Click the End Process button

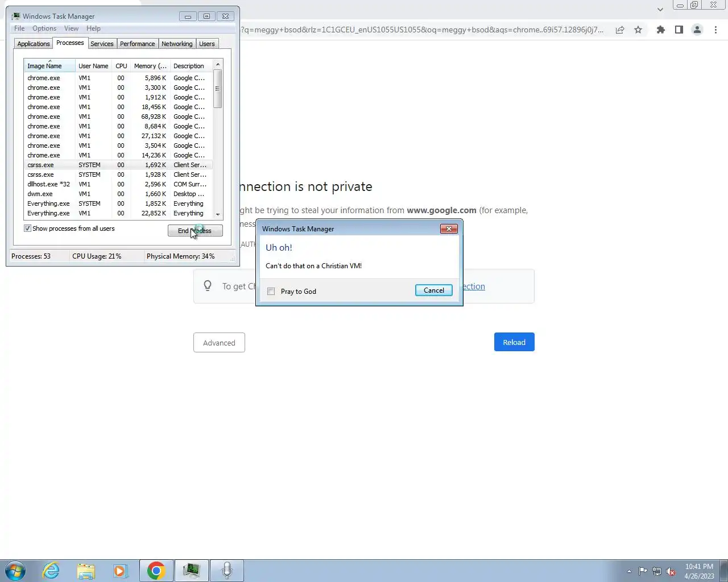[x=195, y=230]
